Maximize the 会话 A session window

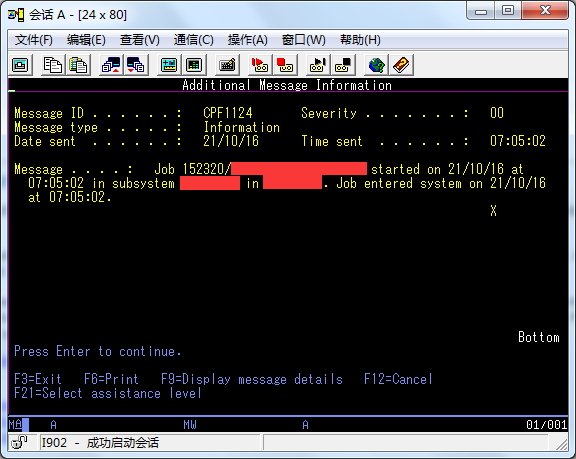508,11
